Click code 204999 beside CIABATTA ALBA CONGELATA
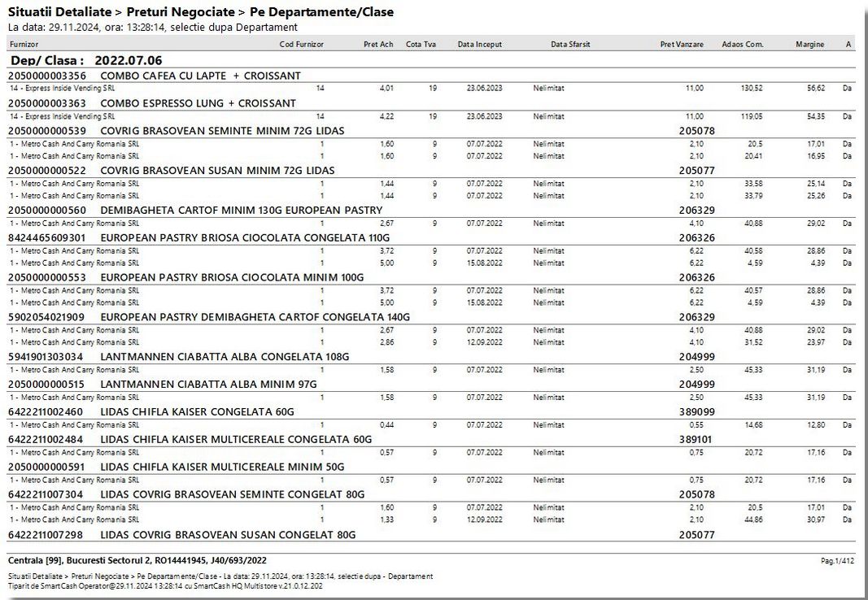Image resolution: width=868 pixels, height=600 pixels. 697,357
